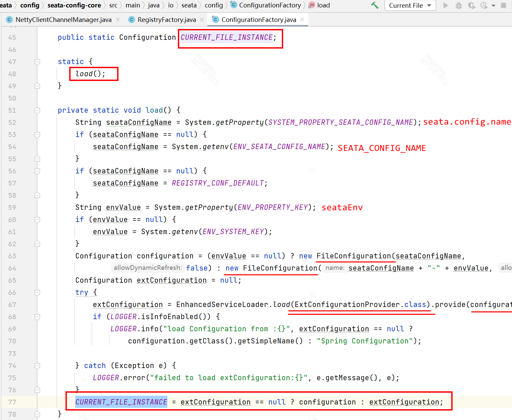Switch to RegistryFactory.java tab

coord(167,20)
